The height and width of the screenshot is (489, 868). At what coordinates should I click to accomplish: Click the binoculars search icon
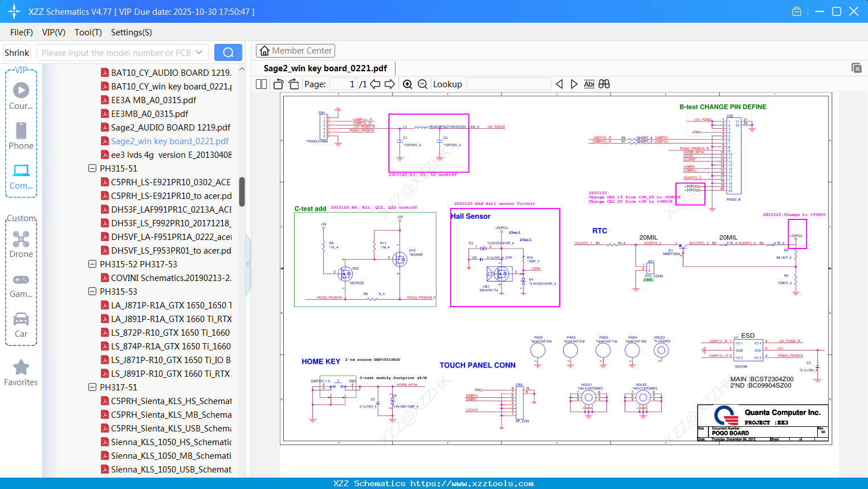(x=604, y=84)
